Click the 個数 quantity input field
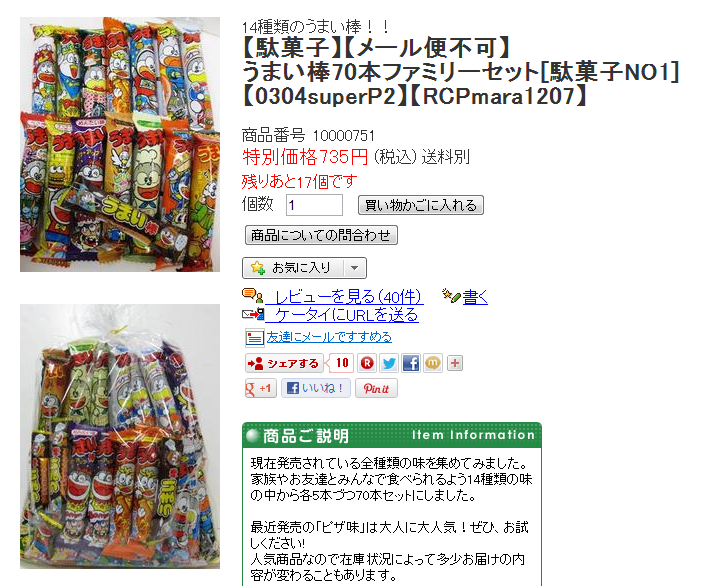The width and height of the screenshot is (704, 586). (x=314, y=205)
